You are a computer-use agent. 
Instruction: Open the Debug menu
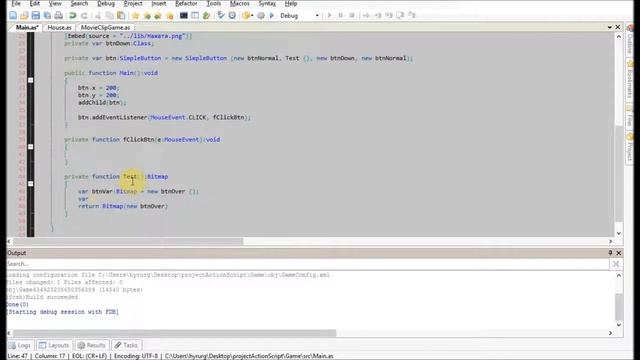click(x=106, y=4)
